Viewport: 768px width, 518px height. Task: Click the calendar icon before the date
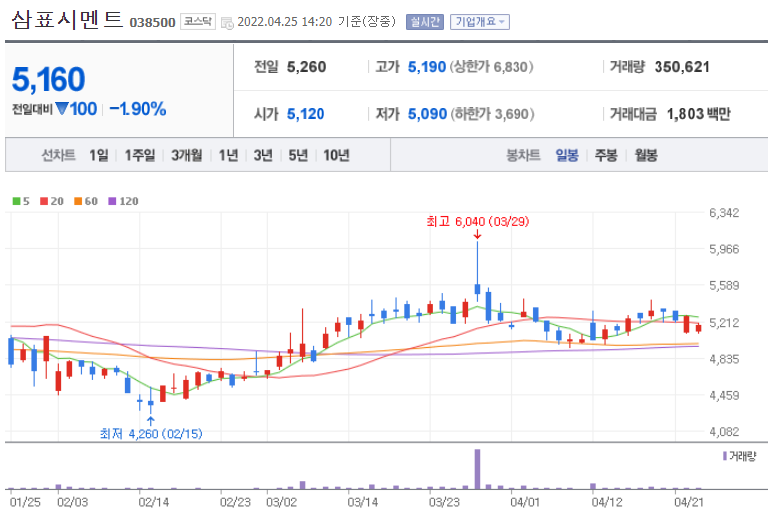coord(227,23)
